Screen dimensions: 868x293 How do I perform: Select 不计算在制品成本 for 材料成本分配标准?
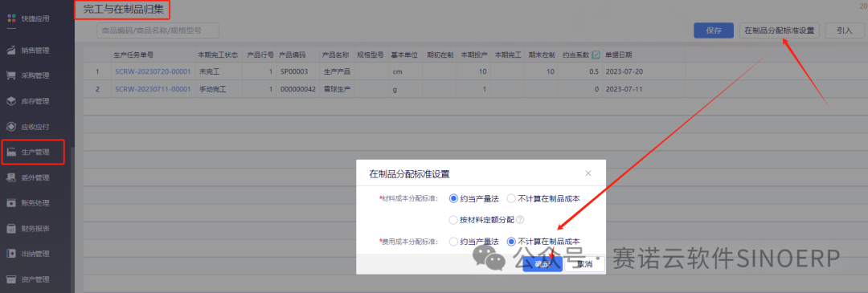[x=511, y=198]
